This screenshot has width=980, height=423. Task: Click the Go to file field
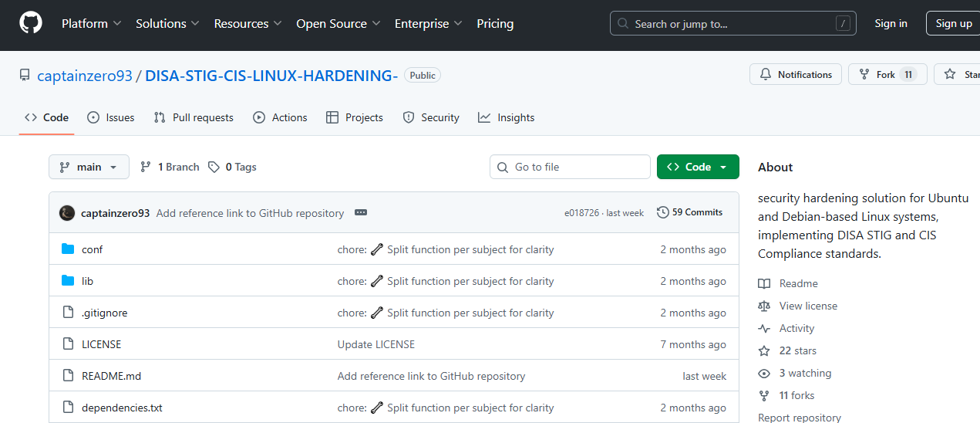(570, 167)
